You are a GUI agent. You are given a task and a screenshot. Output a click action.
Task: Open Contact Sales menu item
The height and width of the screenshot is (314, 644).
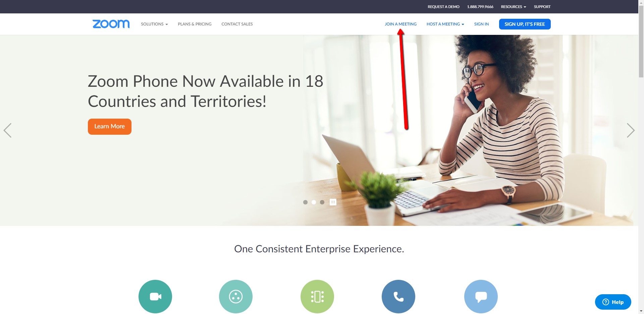pyautogui.click(x=237, y=24)
